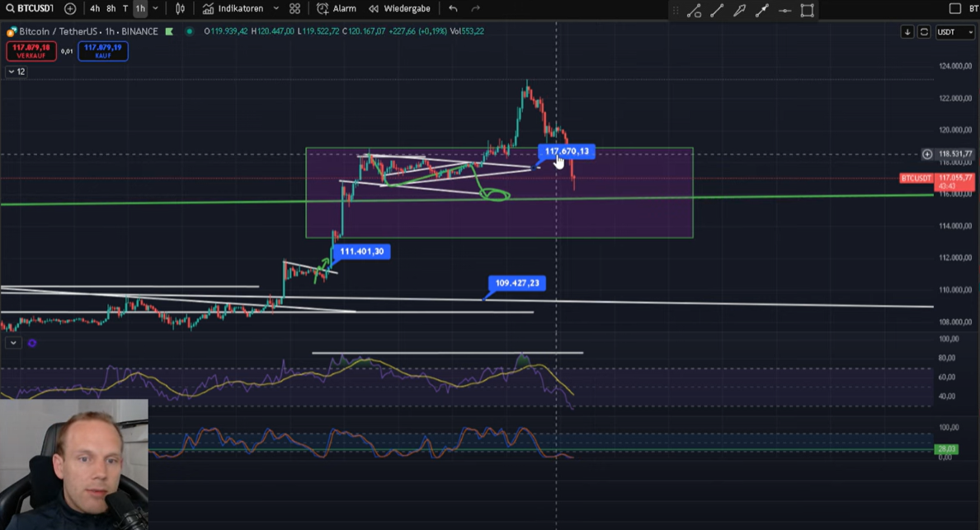Open the BTCUSDT symbol search
This screenshot has height=530, width=980.
tap(30, 9)
